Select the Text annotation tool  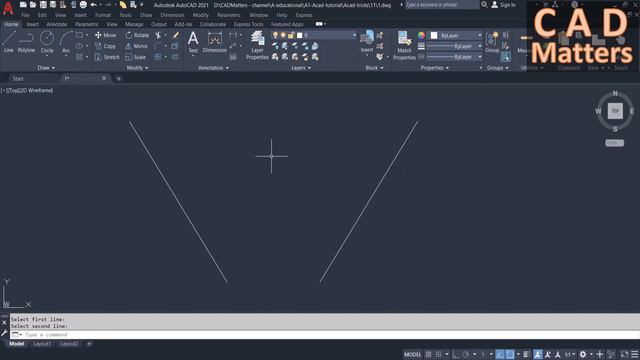(193, 42)
